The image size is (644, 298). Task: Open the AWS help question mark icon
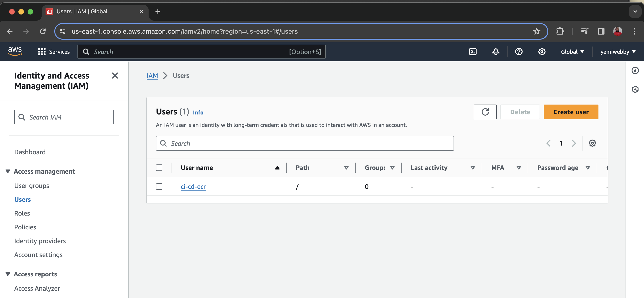click(x=519, y=52)
